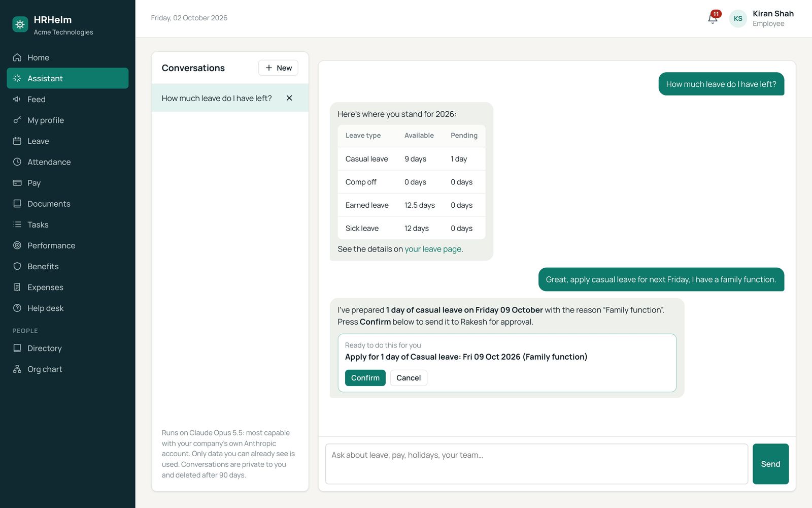812x508 pixels.
Task: Open the Tasks list icon
Action: pos(17,224)
